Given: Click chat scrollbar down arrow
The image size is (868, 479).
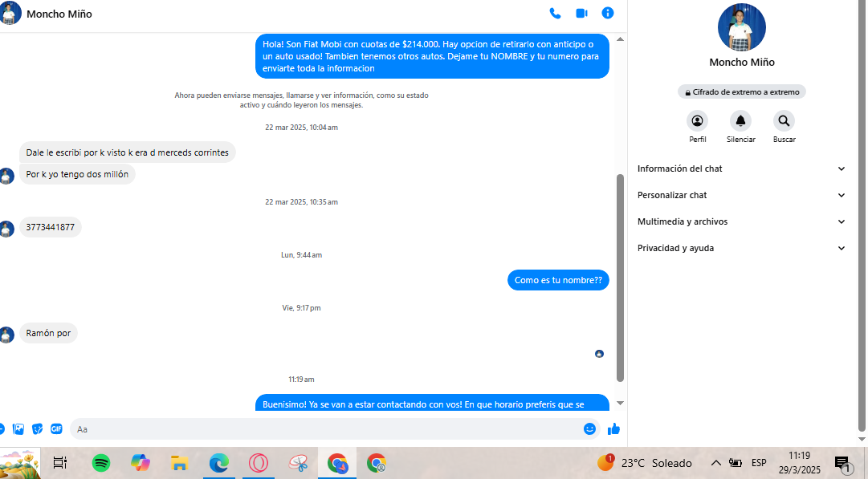Looking at the screenshot, I should (x=620, y=404).
